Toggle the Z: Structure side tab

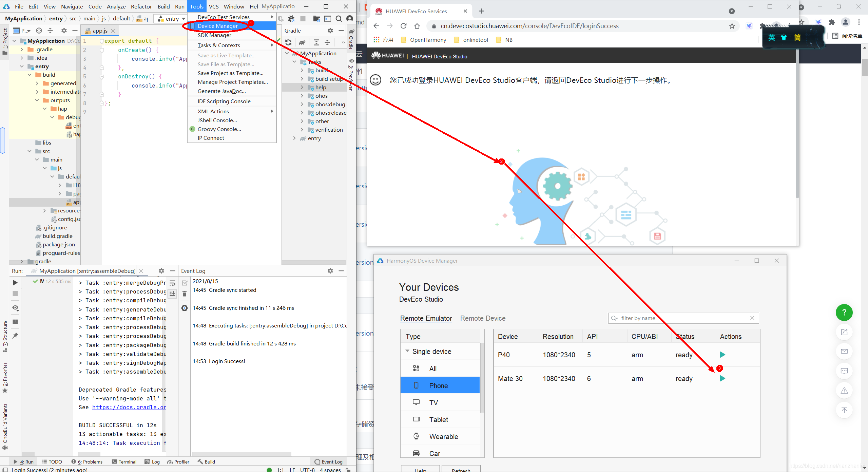[x=5, y=337]
